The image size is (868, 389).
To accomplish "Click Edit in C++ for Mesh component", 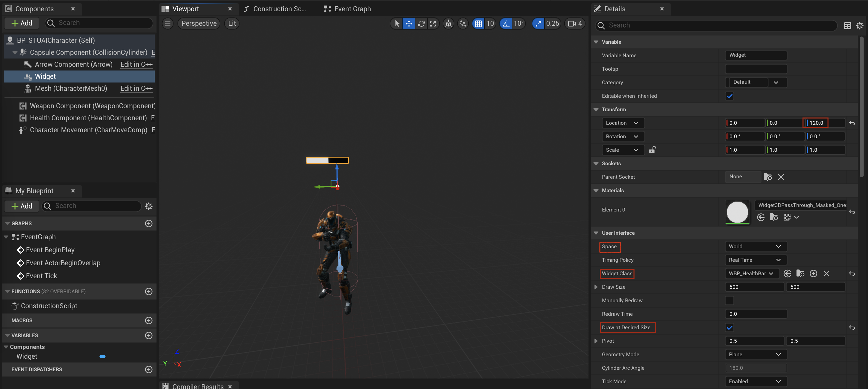I will [x=136, y=88].
